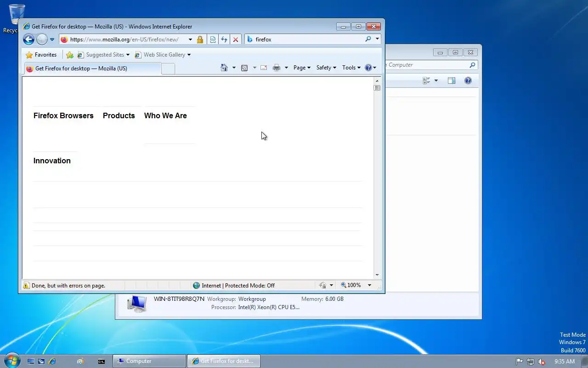The image size is (588, 368).
Task: Click the Who We Are navigation heading
Action: coord(165,116)
